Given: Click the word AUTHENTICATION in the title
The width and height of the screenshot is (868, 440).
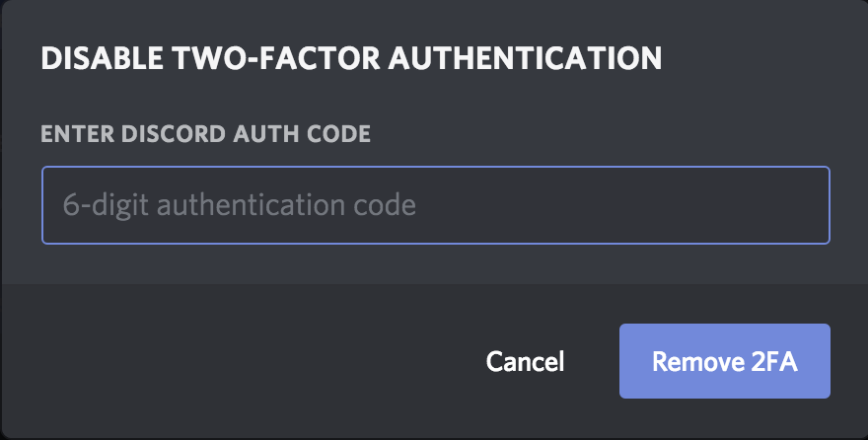Looking at the screenshot, I should pos(525,58).
